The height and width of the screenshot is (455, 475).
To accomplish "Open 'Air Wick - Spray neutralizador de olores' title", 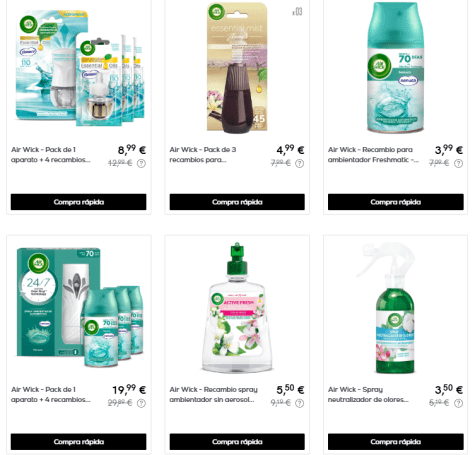I will (x=368, y=394).
